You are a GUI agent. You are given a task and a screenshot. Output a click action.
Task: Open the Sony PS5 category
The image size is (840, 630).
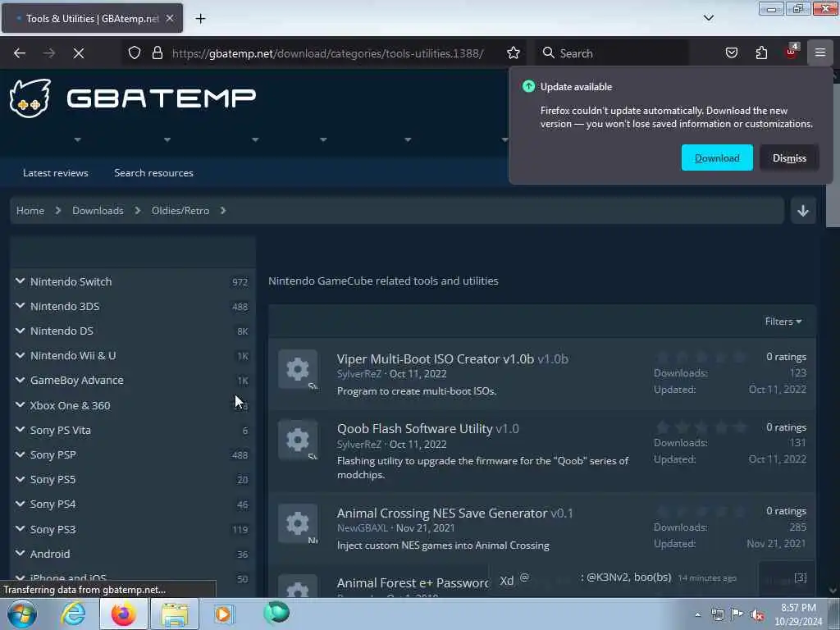[x=52, y=479]
